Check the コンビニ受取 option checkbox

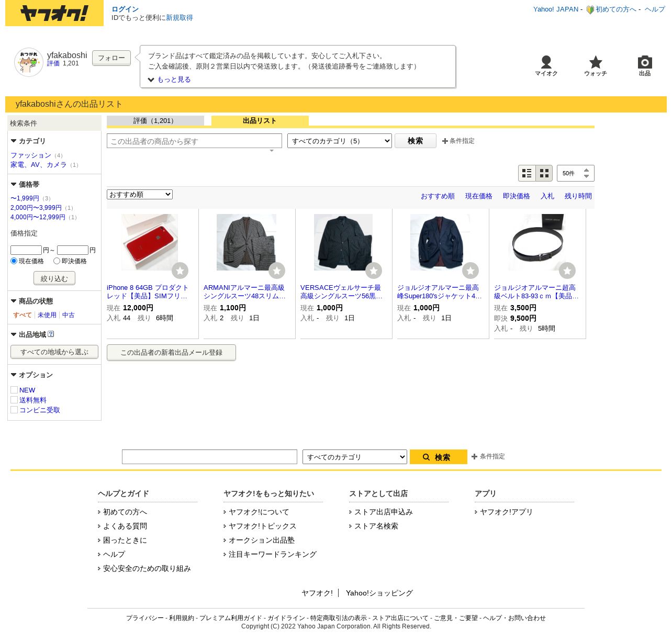pos(14,410)
